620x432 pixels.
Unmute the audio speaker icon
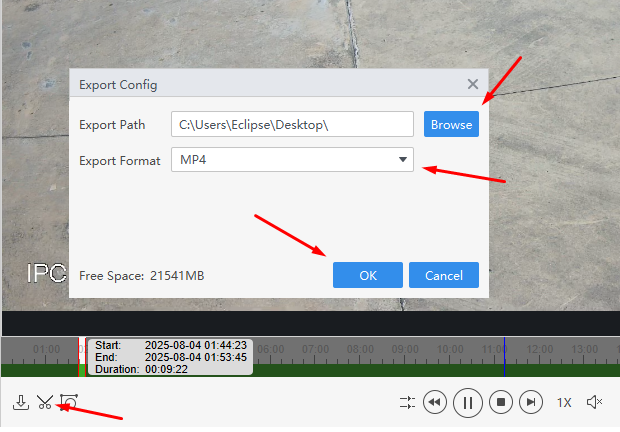tap(594, 402)
